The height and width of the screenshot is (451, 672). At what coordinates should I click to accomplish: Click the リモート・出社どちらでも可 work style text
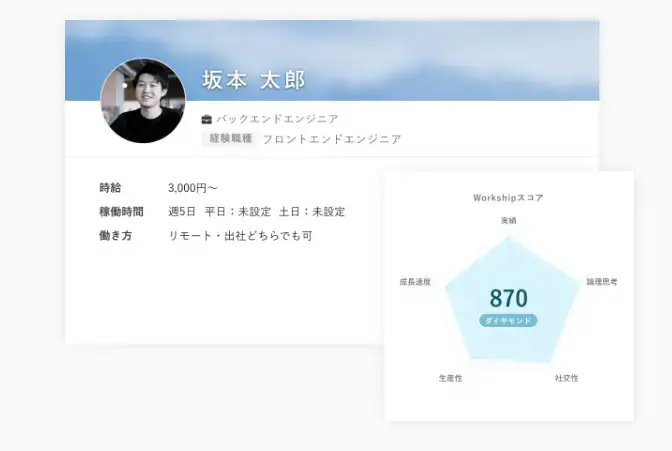point(240,235)
